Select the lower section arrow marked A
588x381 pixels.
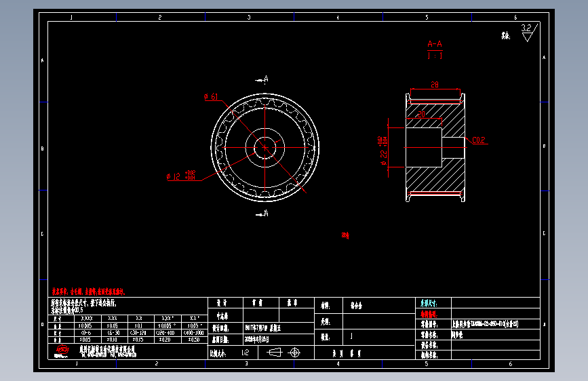point(262,214)
